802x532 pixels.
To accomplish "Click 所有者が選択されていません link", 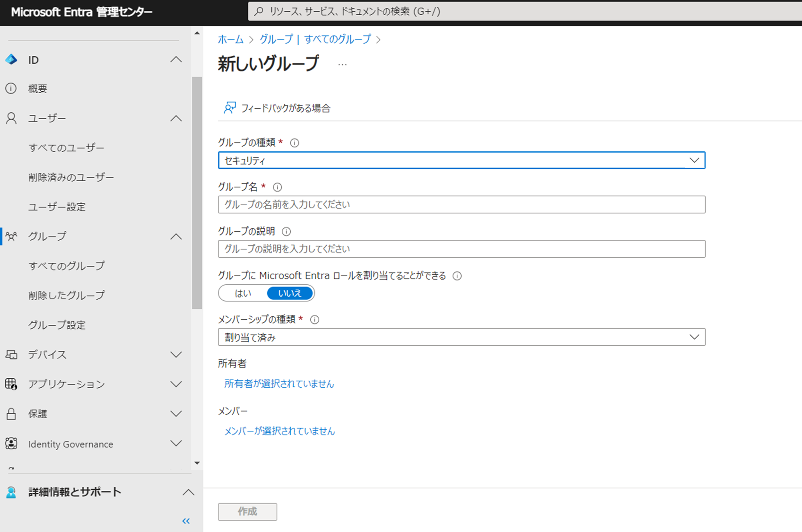I will pyautogui.click(x=279, y=384).
